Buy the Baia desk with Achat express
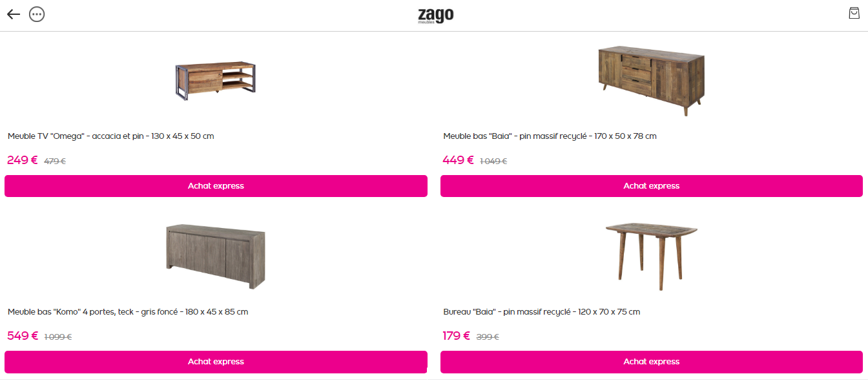 pyautogui.click(x=651, y=362)
